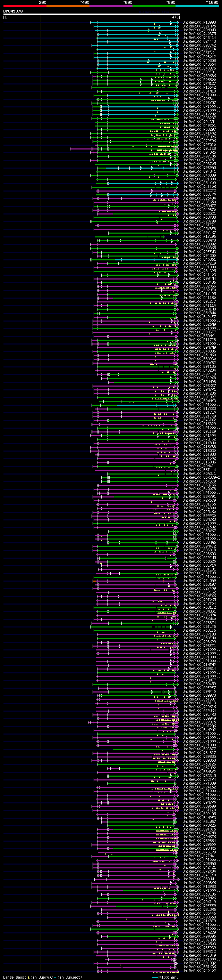
Task: Click the cyan ~100% identity legend bar
Action: pyautogui.click(x=197, y=6)
